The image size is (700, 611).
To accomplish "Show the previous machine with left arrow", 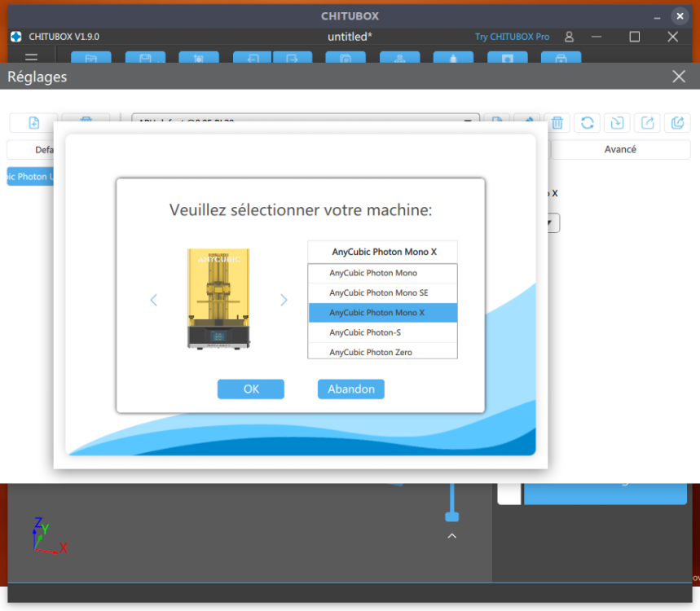I will point(153,300).
